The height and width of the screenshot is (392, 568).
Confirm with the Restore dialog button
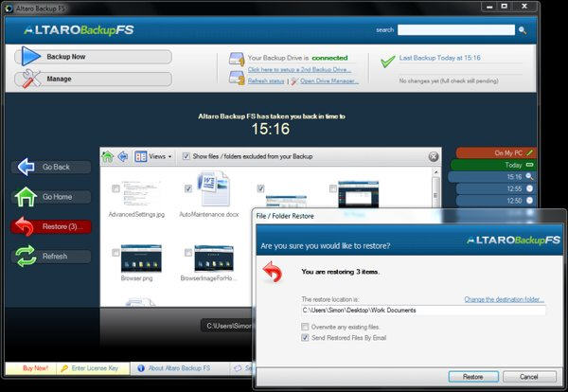473,377
